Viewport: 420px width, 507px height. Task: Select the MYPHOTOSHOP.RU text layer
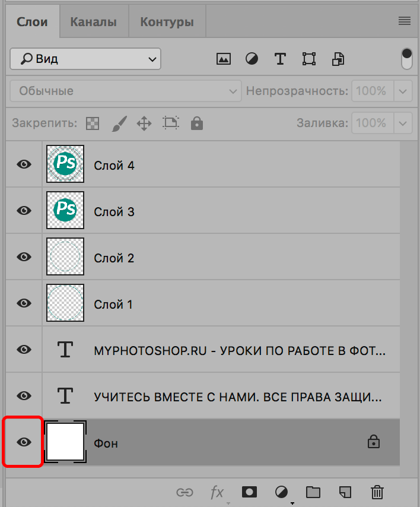pyautogui.click(x=239, y=350)
